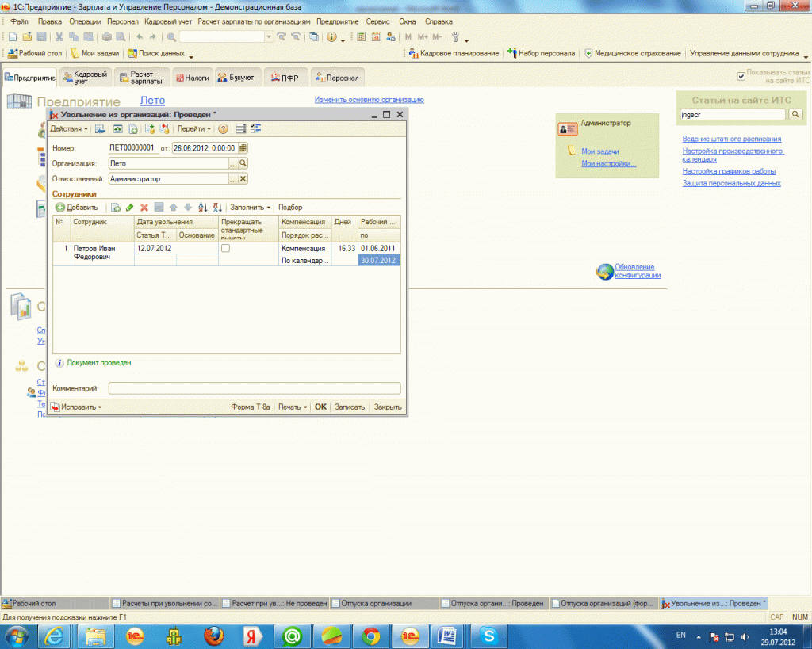Click the red delete row icon
The height and width of the screenshot is (649, 812).
(144, 208)
